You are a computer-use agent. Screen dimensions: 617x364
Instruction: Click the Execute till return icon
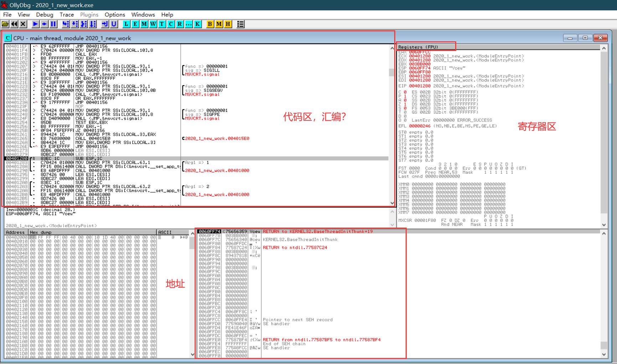(x=105, y=24)
